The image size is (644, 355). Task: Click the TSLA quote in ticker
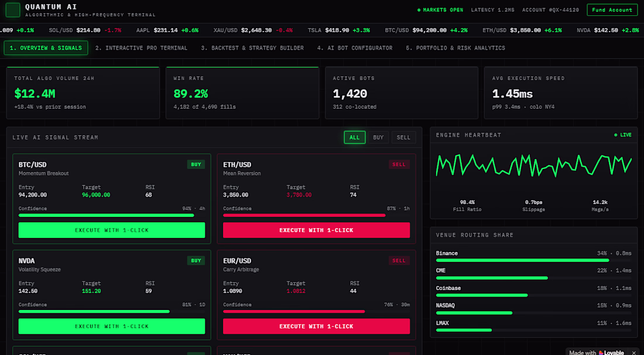[x=339, y=30]
